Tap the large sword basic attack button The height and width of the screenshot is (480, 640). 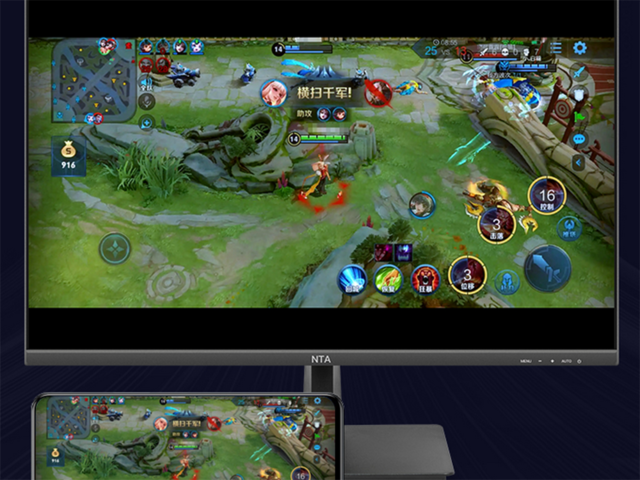tap(547, 269)
